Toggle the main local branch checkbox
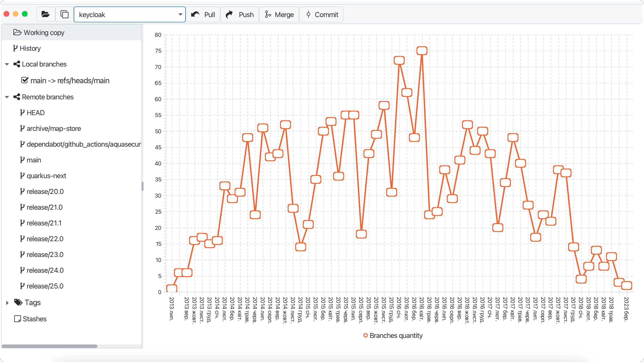 click(x=24, y=80)
